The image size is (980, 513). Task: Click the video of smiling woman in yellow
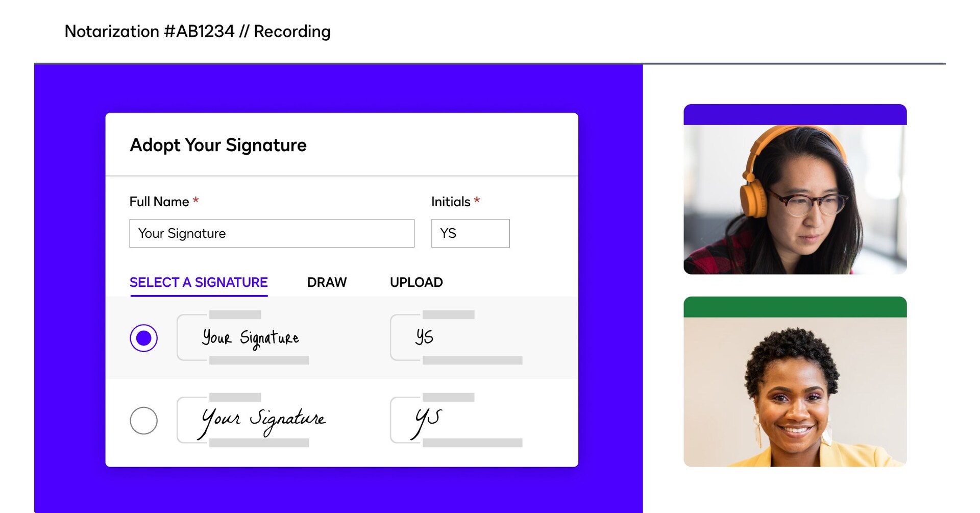click(x=795, y=392)
